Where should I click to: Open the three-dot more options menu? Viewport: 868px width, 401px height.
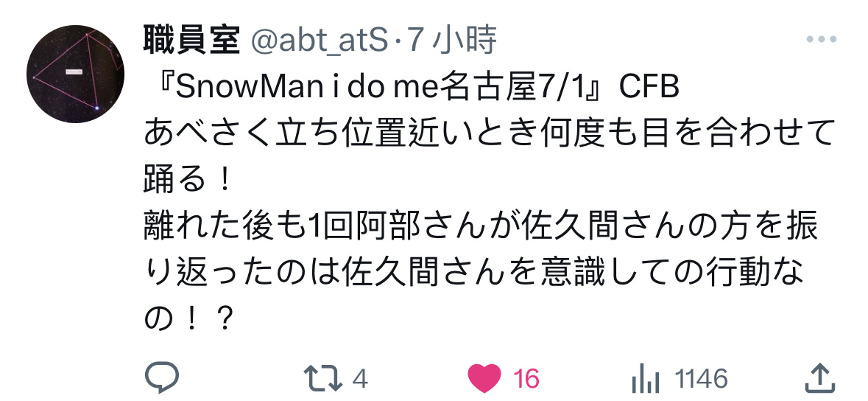coord(822,39)
